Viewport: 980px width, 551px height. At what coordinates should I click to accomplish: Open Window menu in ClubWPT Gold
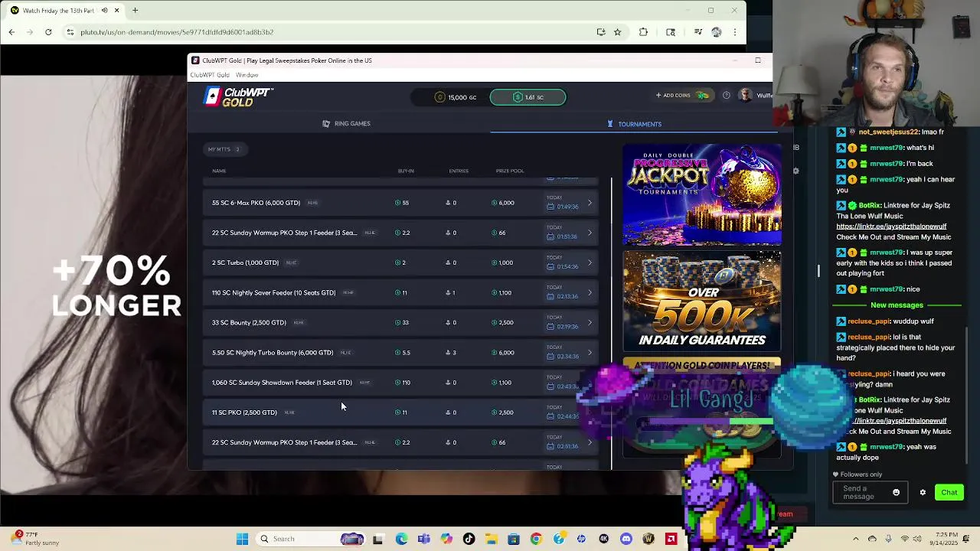pos(247,75)
